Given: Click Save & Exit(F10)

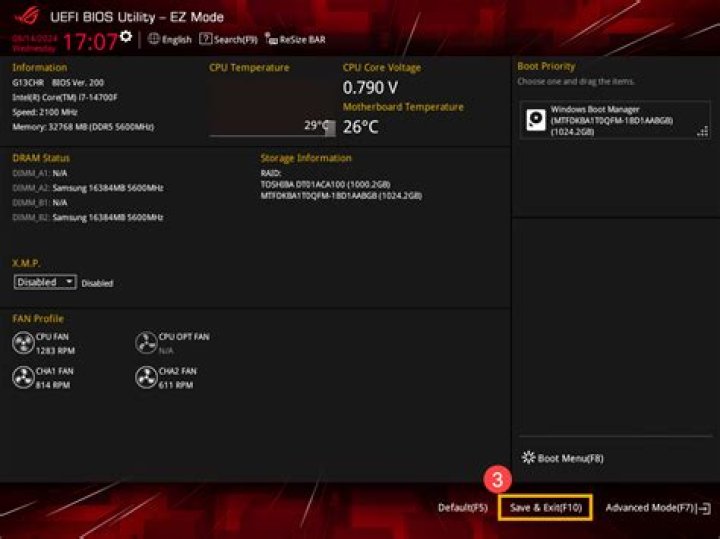Looking at the screenshot, I should [x=546, y=508].
